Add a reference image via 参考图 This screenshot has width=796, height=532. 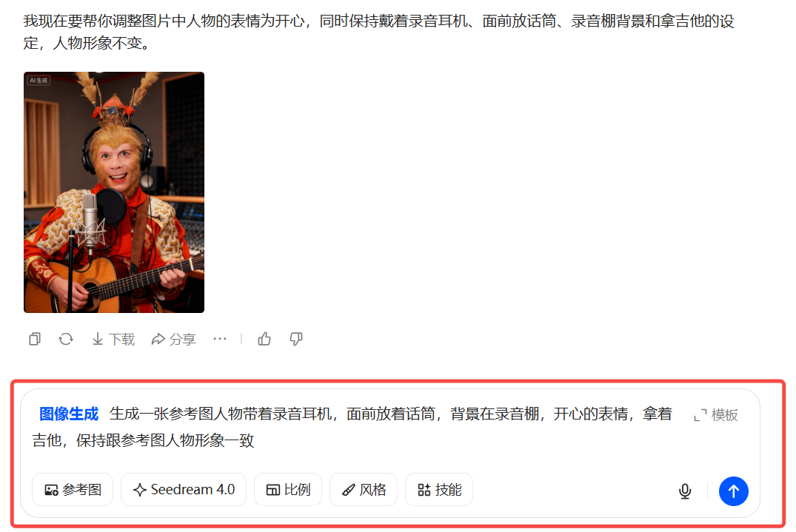tap(73, 489)
